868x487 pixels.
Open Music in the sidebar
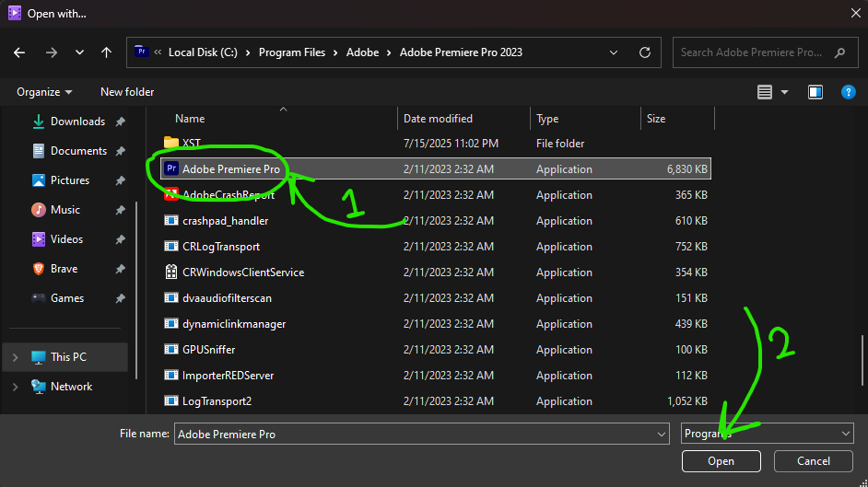tap(65, 210)
